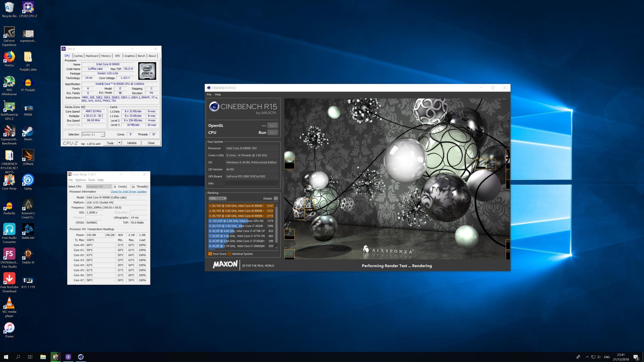Open the Bench tab in CPU-Z
The image size is (644, 362).
(x=142, y=56)
